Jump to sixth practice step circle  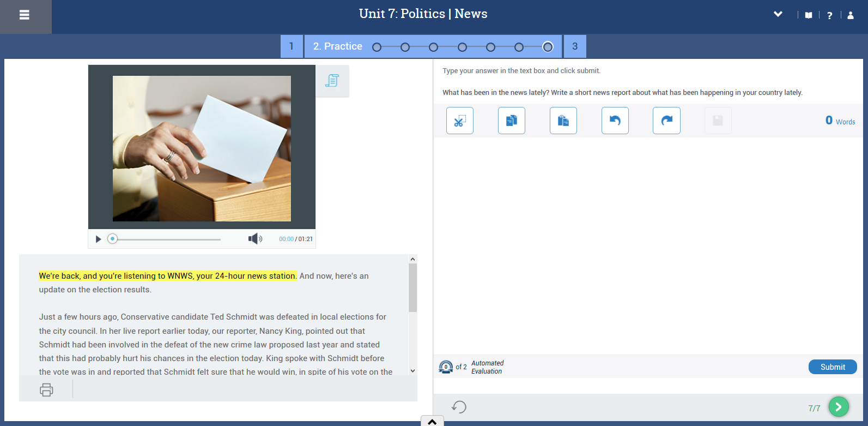(x=519, y=47)
